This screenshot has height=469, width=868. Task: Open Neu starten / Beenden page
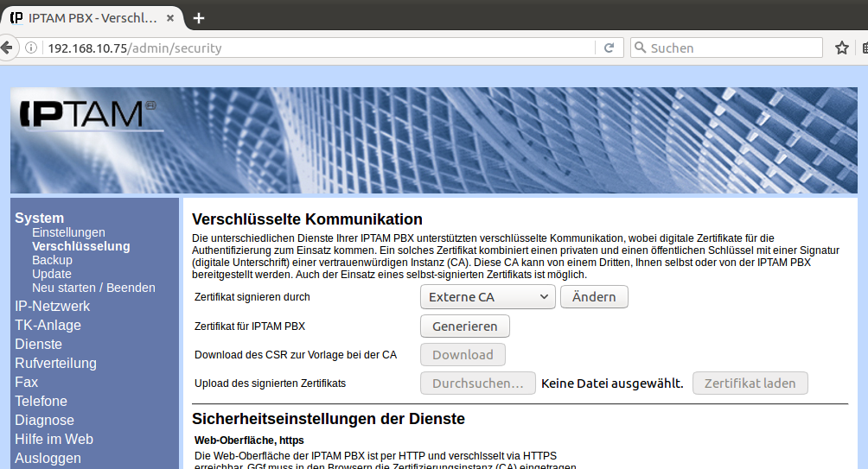coord(93,288)
